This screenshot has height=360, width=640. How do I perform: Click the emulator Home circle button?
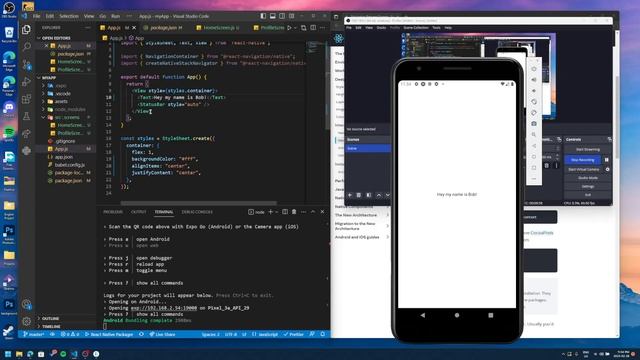click(457, 315)
